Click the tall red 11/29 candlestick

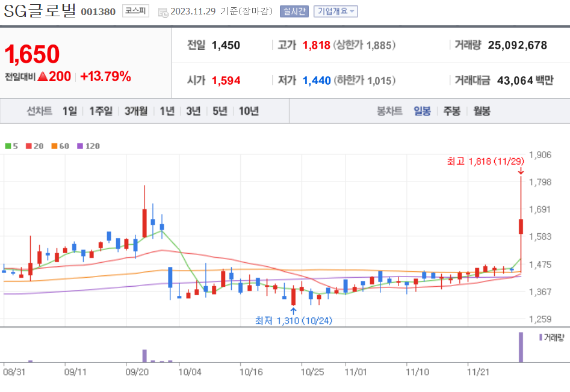(521, 224)
